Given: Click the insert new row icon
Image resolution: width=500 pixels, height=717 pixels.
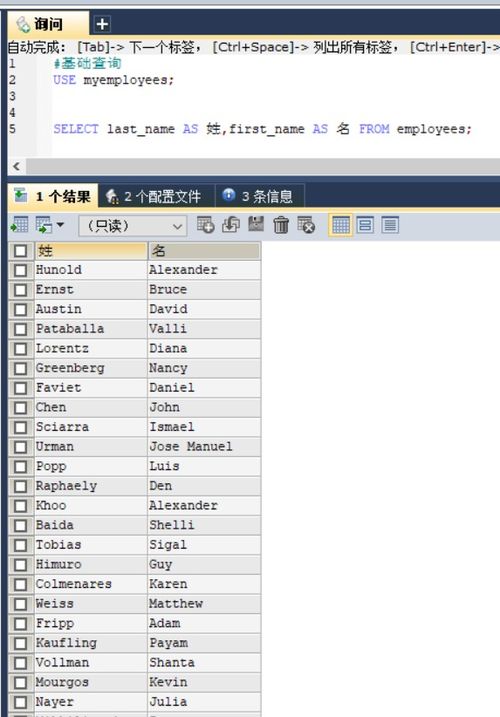Looking at the screenshot, I should click(x=205, y=225).
